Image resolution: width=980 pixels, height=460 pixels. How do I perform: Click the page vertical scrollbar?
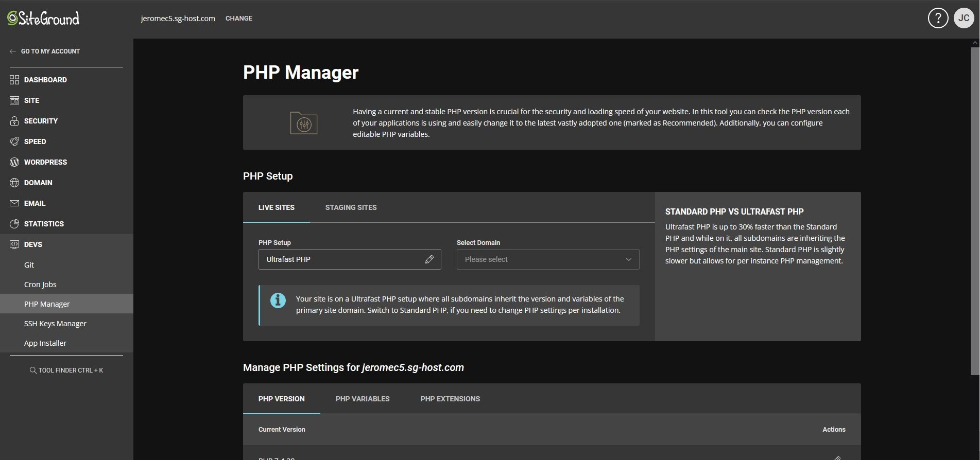tap(975, 211)
